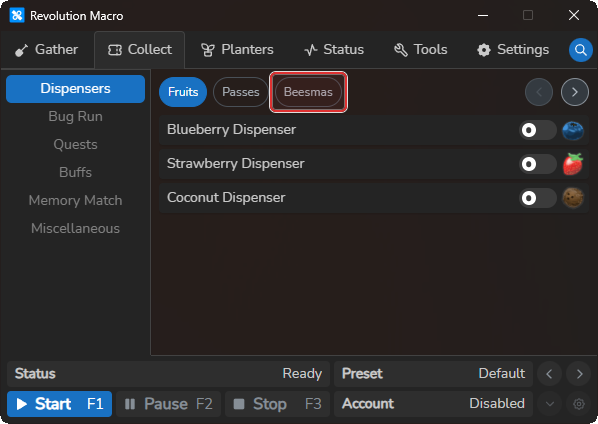Open Quests in the sidebar
The image size is (598, 424).
pyautogui.click(x=76, y=145)
